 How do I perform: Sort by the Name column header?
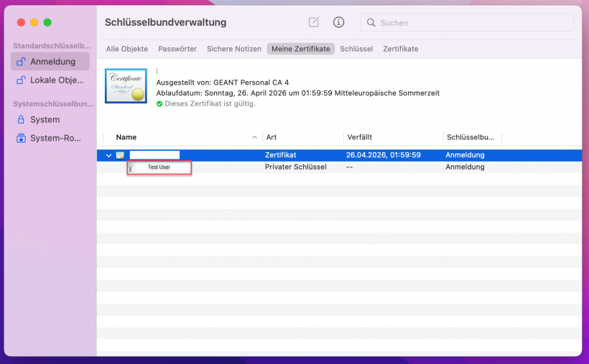pos(126,137)
